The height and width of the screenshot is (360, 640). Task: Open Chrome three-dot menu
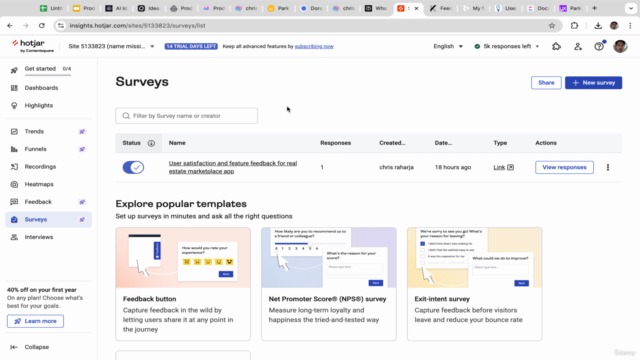630,25
